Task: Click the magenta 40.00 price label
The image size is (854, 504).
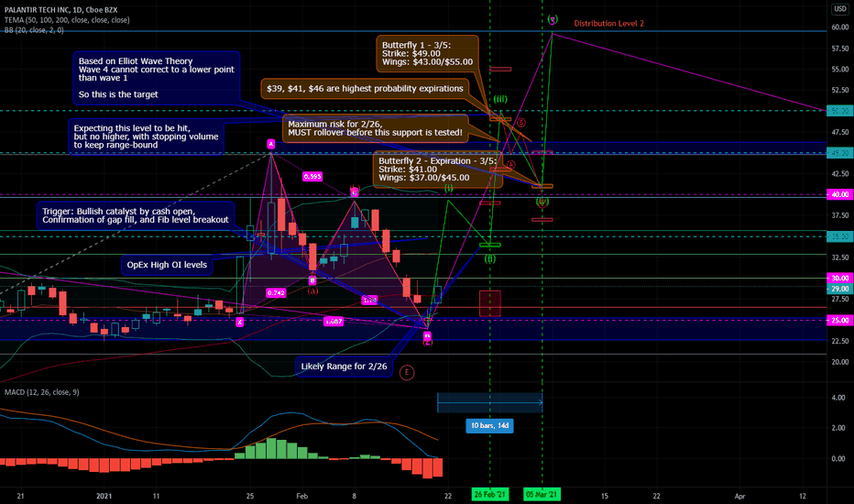Action: 840,194
